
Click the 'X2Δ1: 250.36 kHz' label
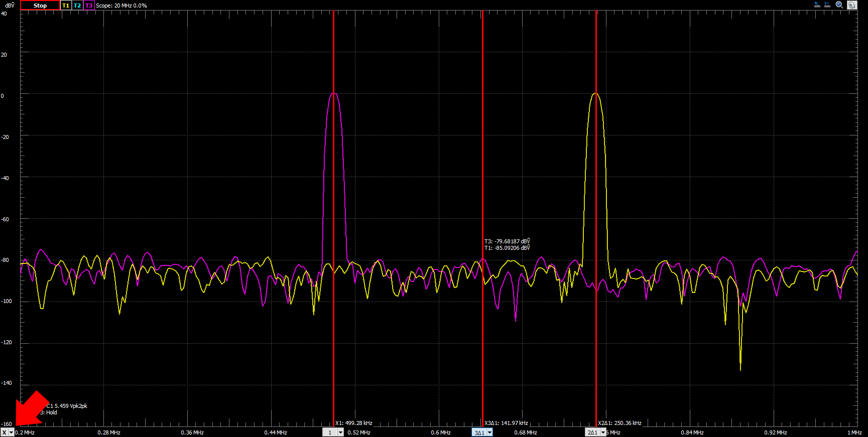click(619, 423)
